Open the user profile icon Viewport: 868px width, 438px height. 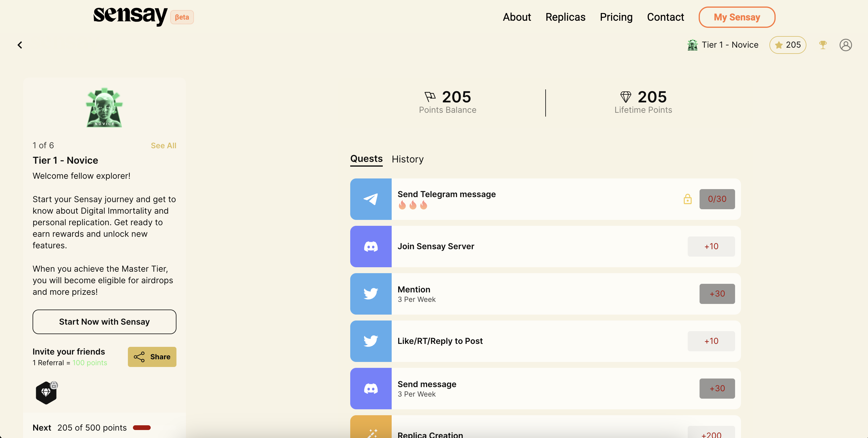[x=846, y=45]
